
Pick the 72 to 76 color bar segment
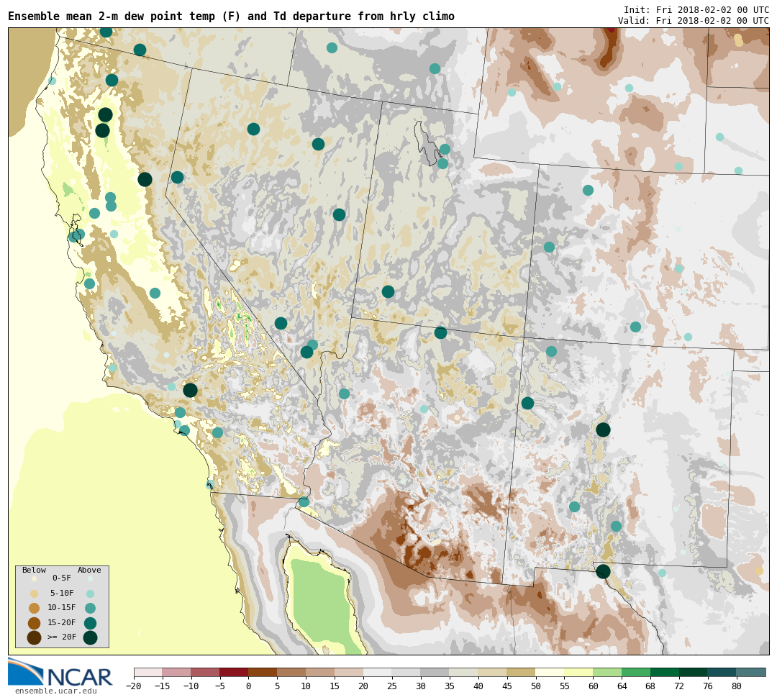[x=694, y=672]
